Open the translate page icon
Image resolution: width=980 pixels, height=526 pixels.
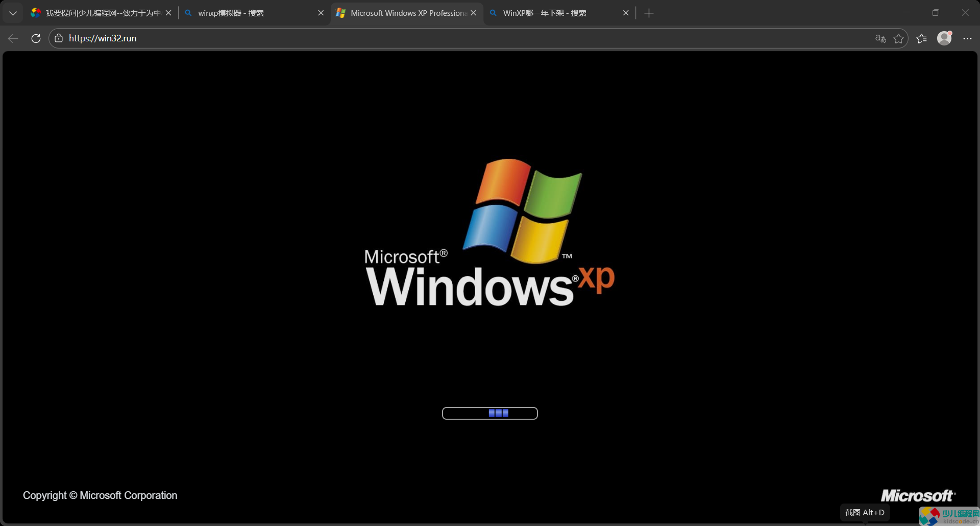880,38
